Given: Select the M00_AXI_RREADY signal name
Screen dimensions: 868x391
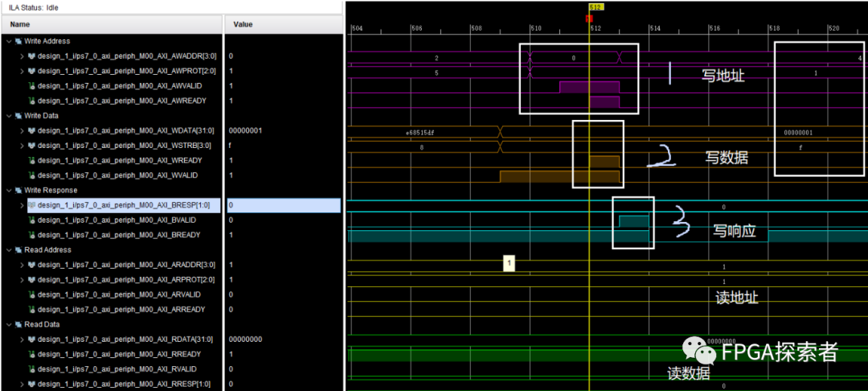Looking at the screenshot, I should 119,354.
